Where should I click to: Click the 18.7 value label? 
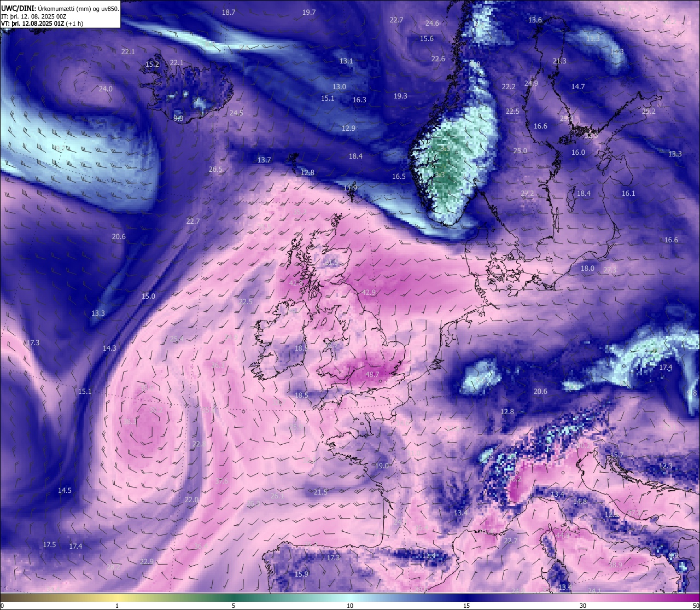coord(229,12)
